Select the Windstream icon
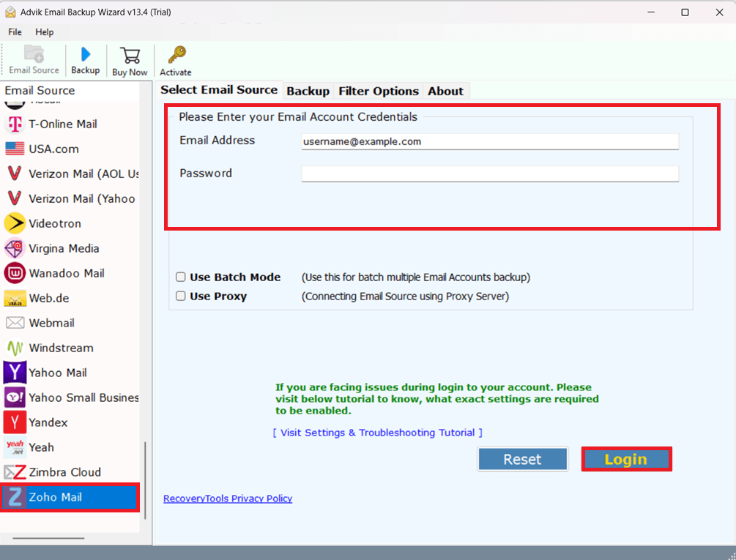The height and width of the screenshot is (560, 736). click(15, 348)
